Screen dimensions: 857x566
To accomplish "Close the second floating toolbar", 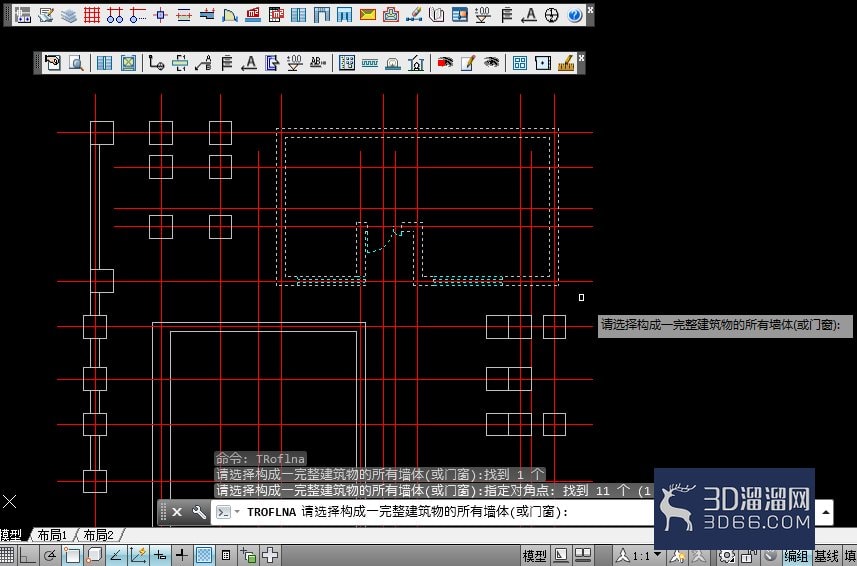I will click(581, 57).
